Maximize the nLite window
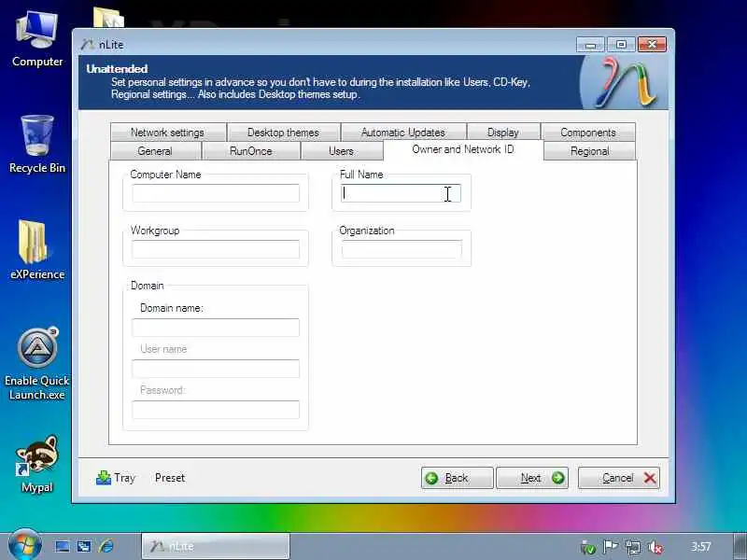 pyautogui.click(x=621, y=45)
